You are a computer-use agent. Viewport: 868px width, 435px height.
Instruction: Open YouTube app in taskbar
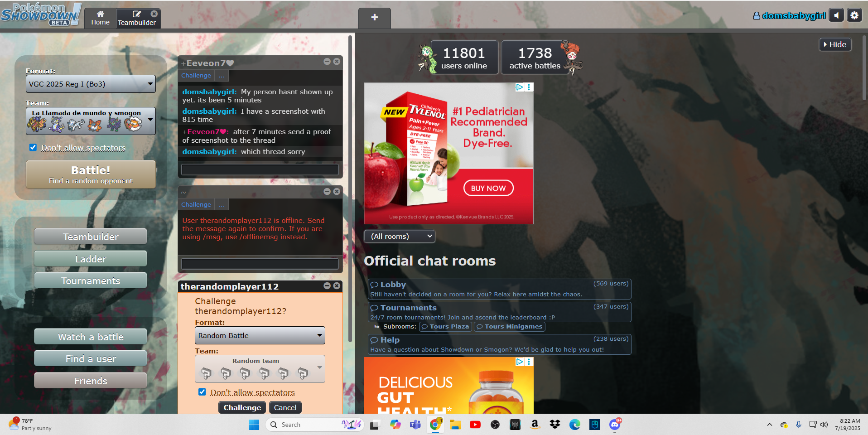[x=475, y=425]
